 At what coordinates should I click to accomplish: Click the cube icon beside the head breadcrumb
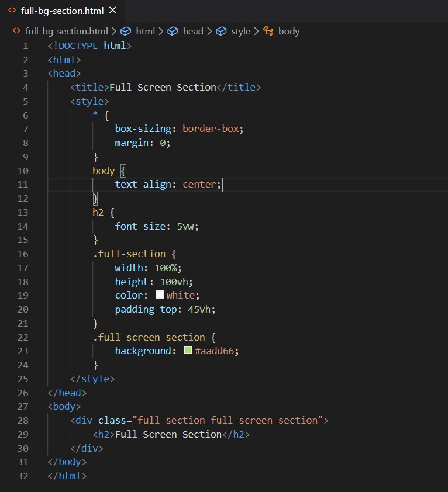(173, 32)
